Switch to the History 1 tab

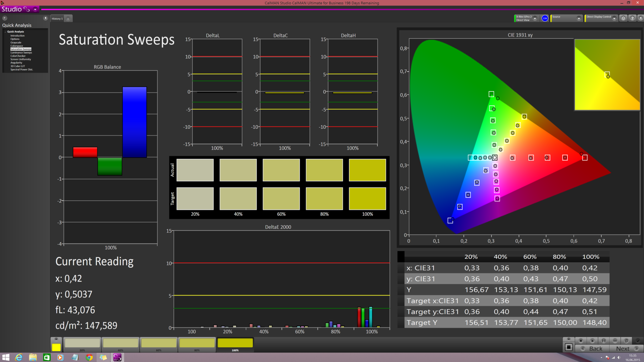pyautogui.click(x=57, y=19)
